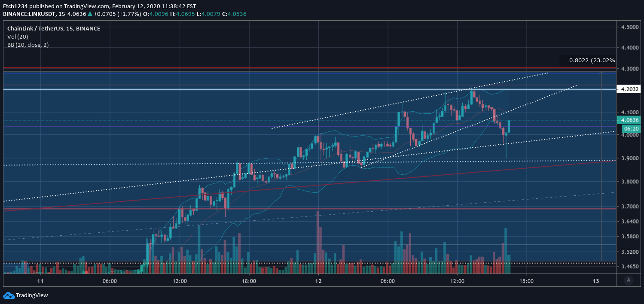This screenshot has height=304, width=644.
Task: Click the publisher name Etch1234
Action: (15, 6)
